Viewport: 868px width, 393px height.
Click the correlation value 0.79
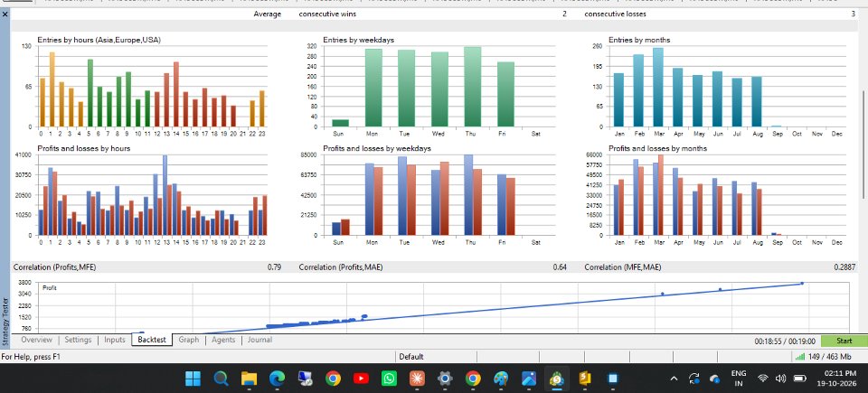pyautogui.click(x=274, y=267)
